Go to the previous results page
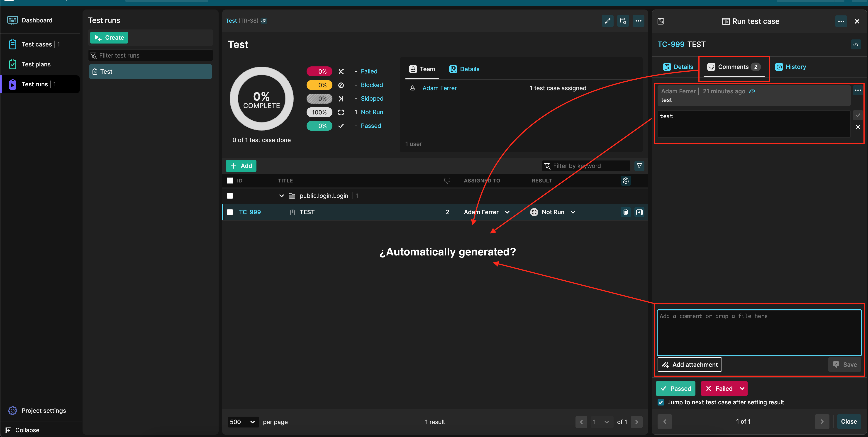Screen dimensions: 868x437 (x=581, y=422)
